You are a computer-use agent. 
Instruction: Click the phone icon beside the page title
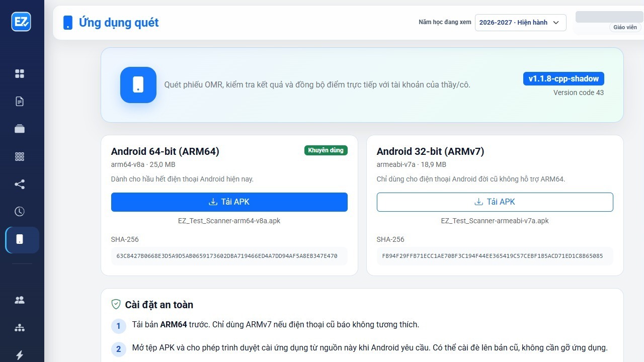click(x=68, y=23)
